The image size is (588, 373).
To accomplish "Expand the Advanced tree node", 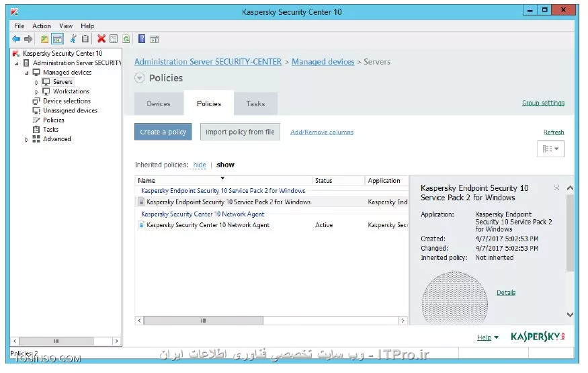I will [x=26, y=139].
